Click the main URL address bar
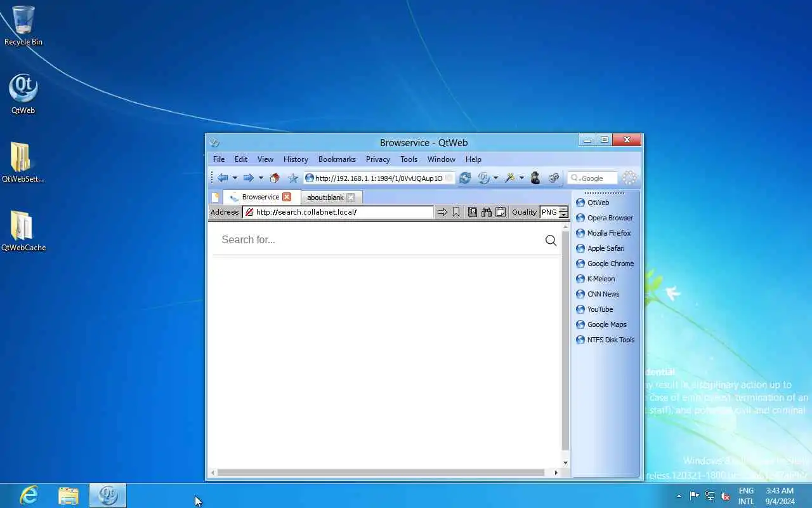 (x=379, y=178)
